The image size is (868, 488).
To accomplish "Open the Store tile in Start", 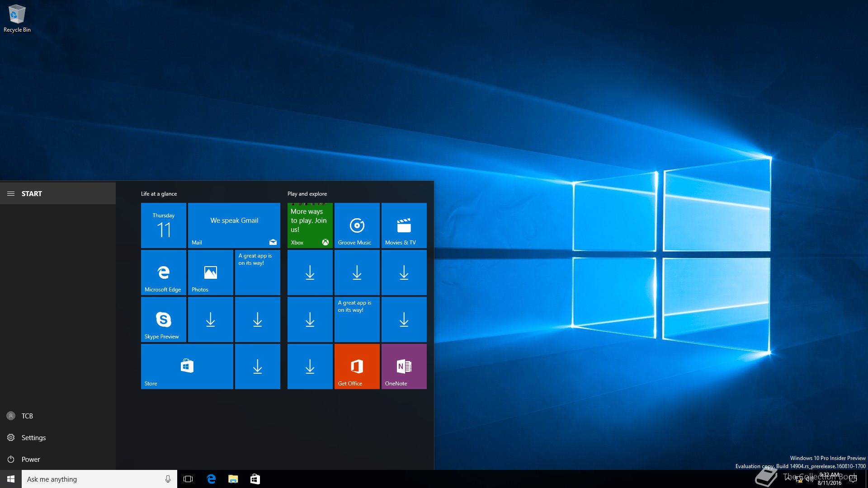I will tap(187, 366).
